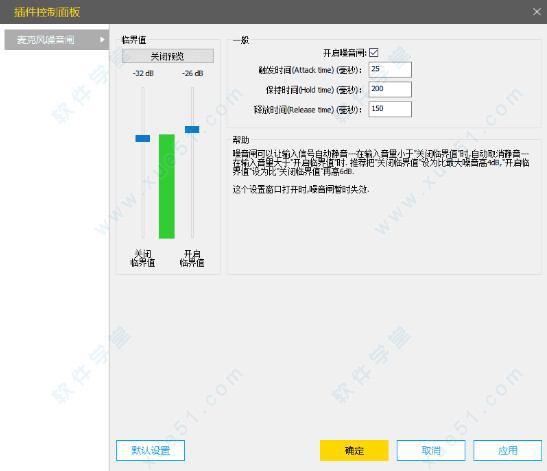Viewport: 547px width, 471px height.
Task: Click the arrow on the 麦克风噪音闸 entry
Action: pos(102,40)
